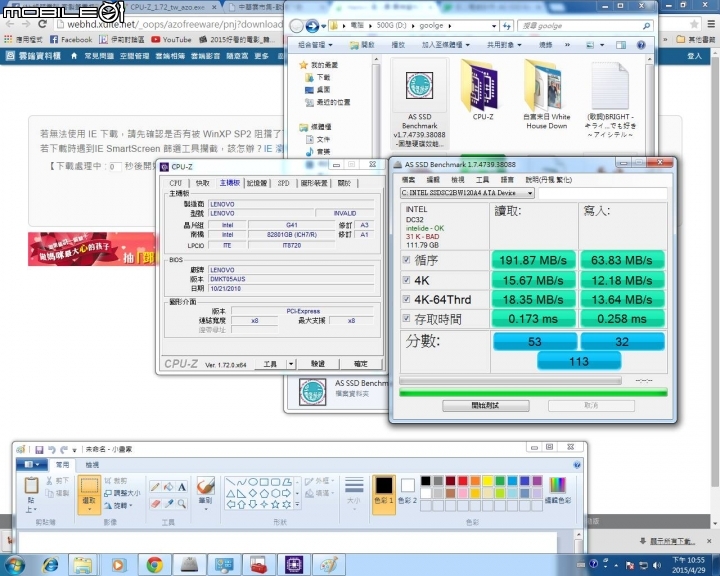Click the Paste clipboard icon in Paint

tap(31, 486)
